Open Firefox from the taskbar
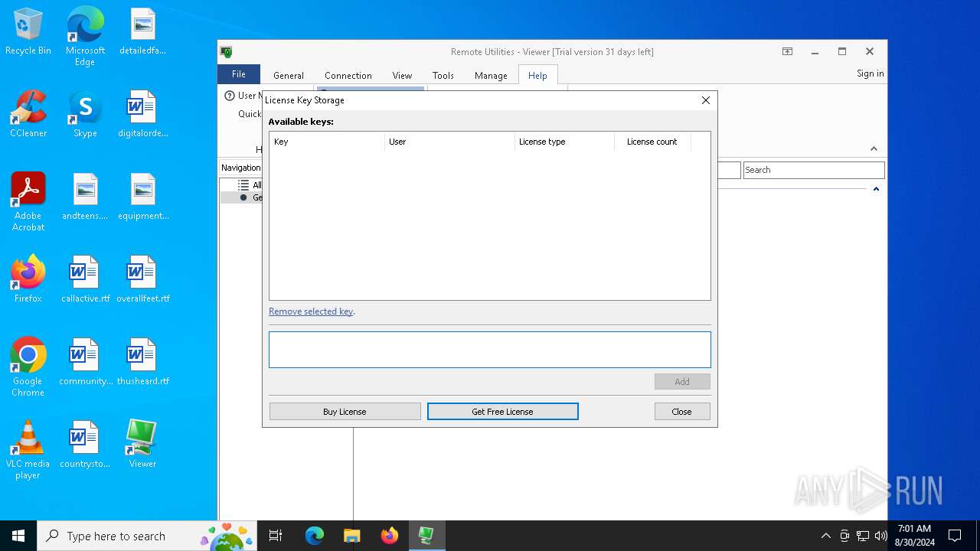This screenshot has width=980, height=551. (389, 536)
